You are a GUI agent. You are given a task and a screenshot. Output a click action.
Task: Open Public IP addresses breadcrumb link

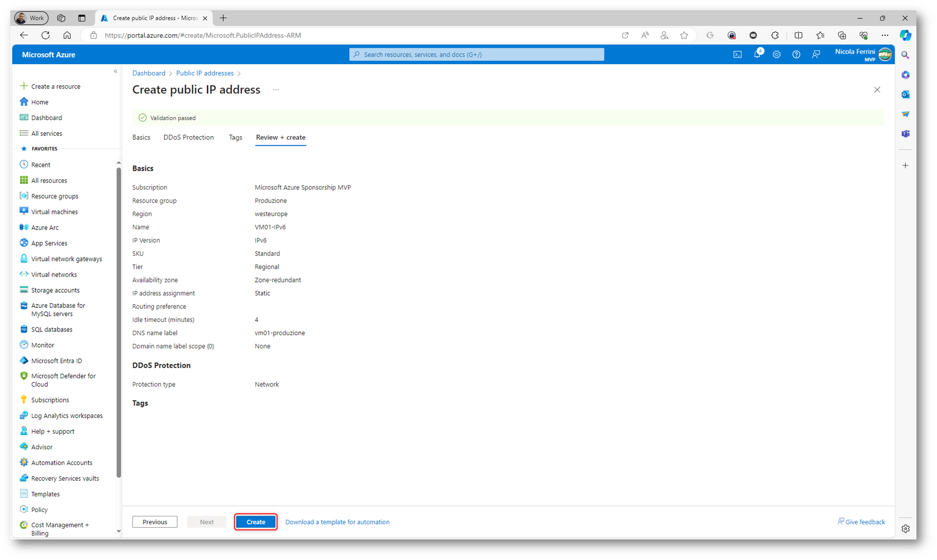coord(205,73)
